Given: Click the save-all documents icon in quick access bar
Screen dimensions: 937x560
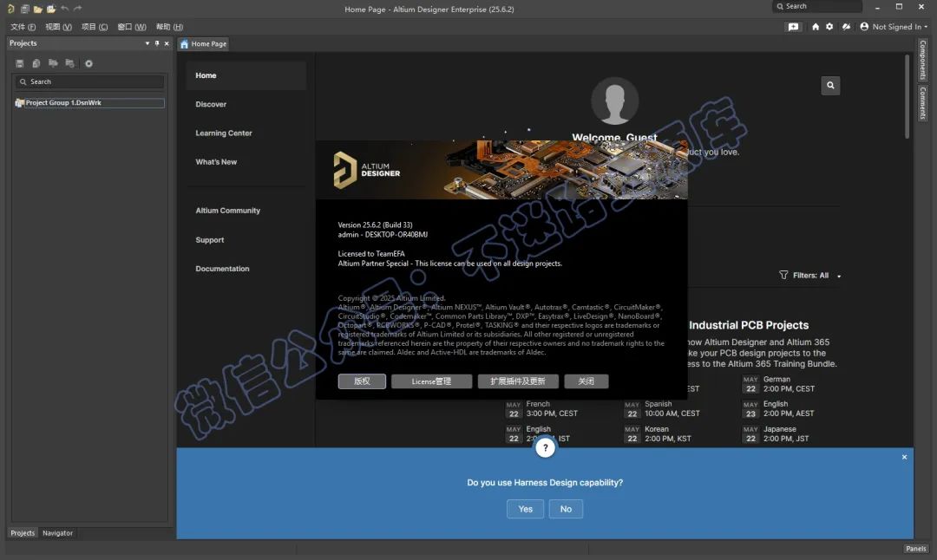Looking at the screenshot, I should point(25,9).
